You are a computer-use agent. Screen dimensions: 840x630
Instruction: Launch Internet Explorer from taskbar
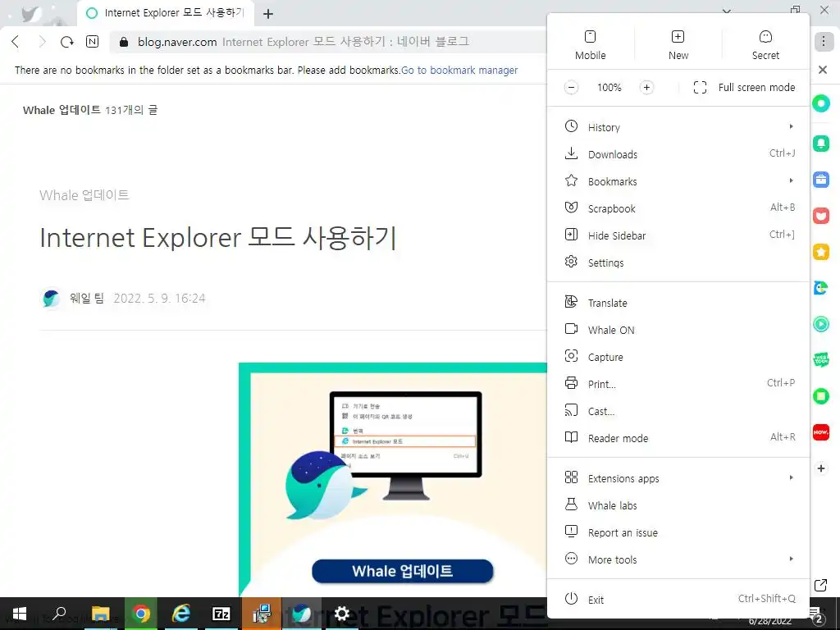[181, 614]
